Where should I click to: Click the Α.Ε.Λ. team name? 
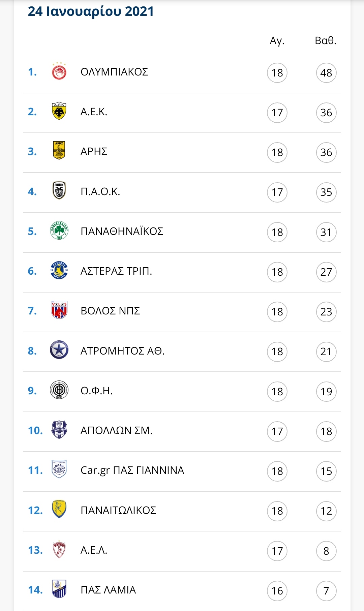point(94,550)
